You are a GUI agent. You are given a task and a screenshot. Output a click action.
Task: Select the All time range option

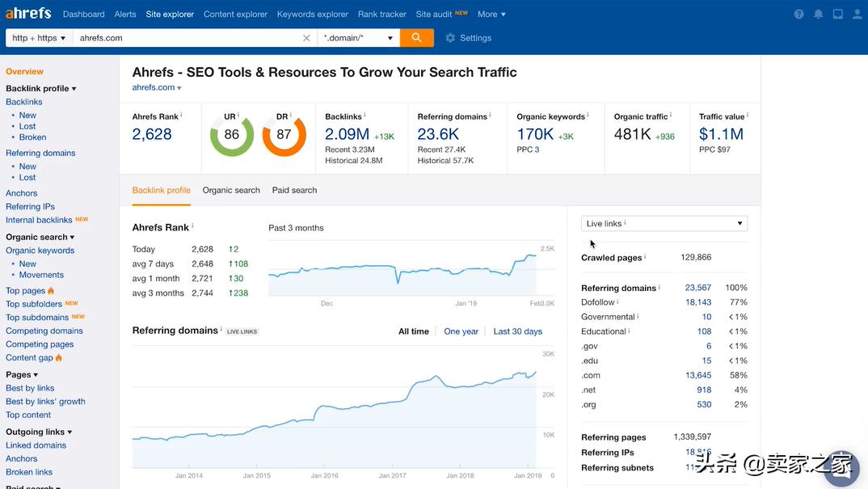(414, 331)
